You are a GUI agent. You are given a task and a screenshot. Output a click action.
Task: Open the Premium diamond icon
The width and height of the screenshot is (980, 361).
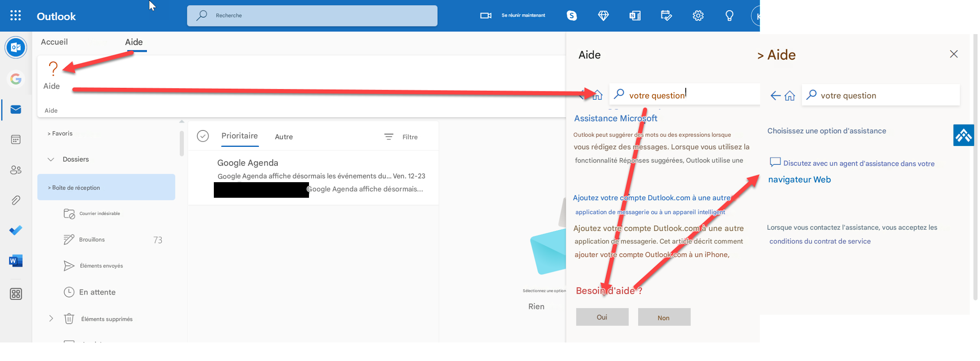pyautogui.click(x=603, y=16)
